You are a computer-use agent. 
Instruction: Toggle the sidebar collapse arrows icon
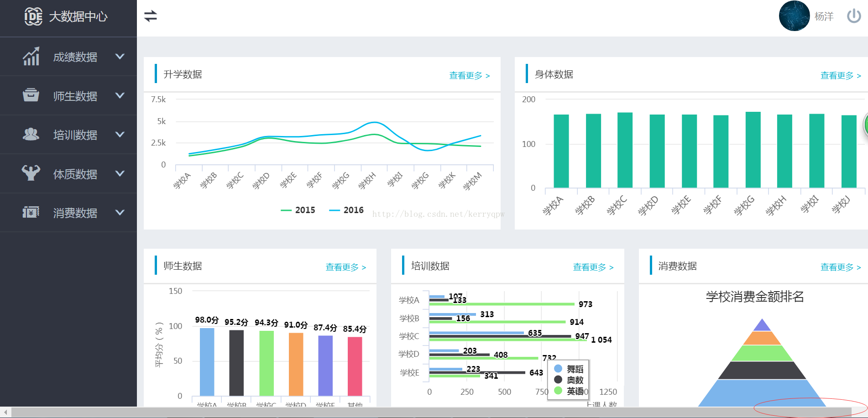coord(151,16)
